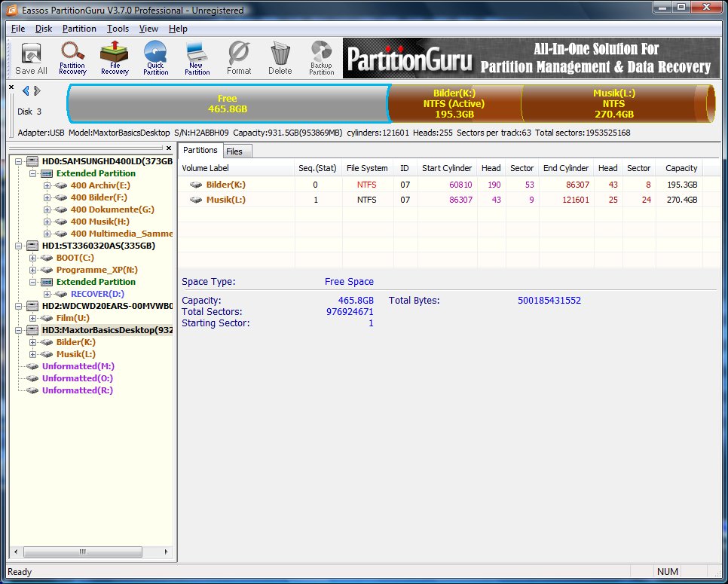Launch the File Recovery tool

click(x=115, y=58)
